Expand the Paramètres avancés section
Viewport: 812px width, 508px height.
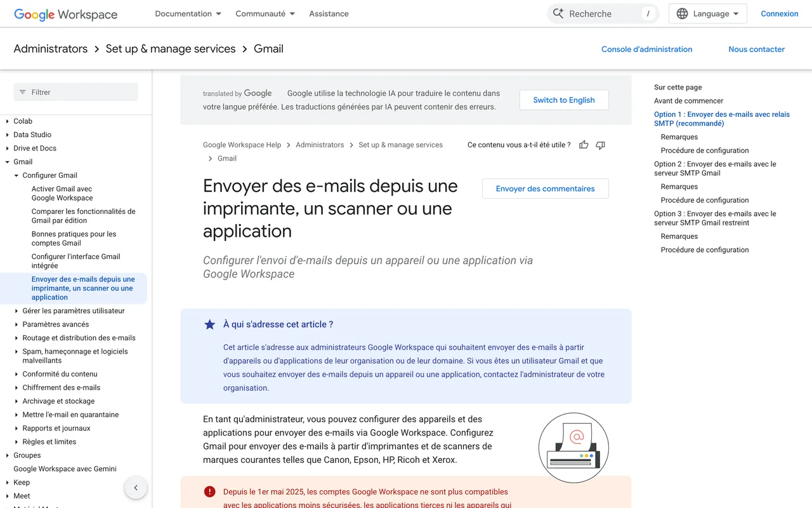(x=16, y=324)
